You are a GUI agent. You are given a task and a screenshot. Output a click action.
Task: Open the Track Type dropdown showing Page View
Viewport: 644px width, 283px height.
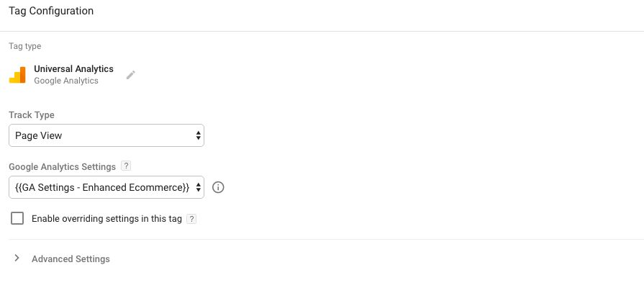[106, 135]
